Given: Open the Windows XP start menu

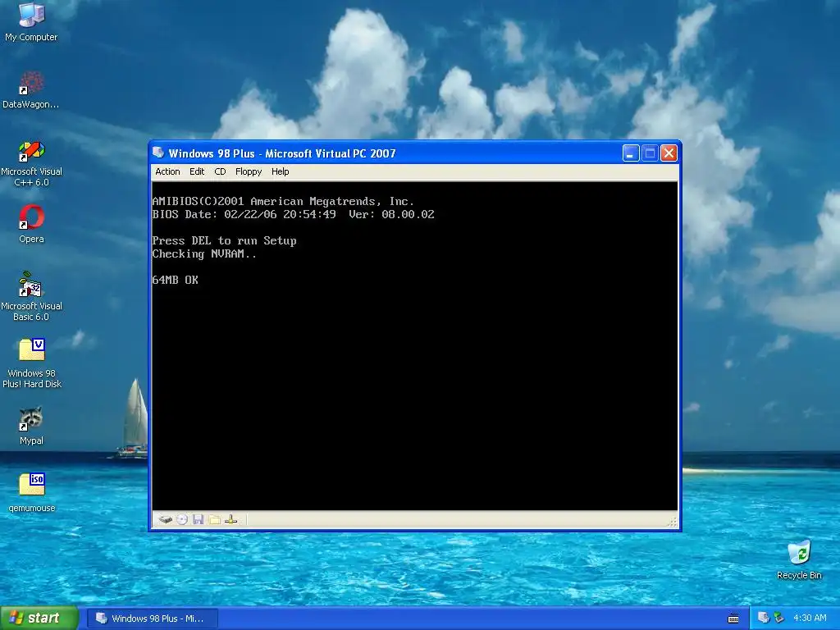Looking at the screenshot, I should click(x=39, y=618).
